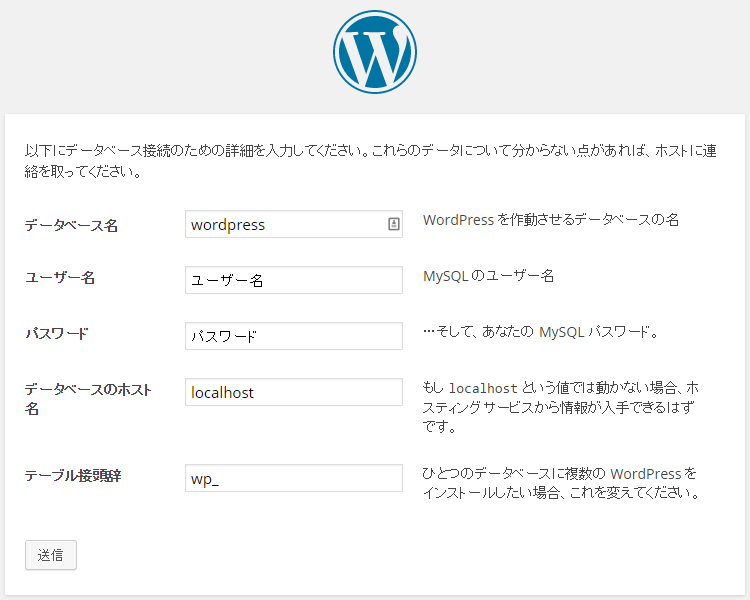
Task: Click the テーブル接頭辞 field containing wp_
Action: 294,478
